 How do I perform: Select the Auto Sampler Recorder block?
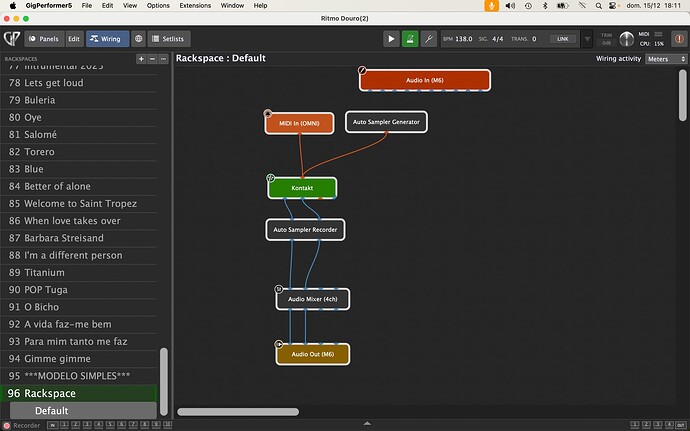(305, 230)
